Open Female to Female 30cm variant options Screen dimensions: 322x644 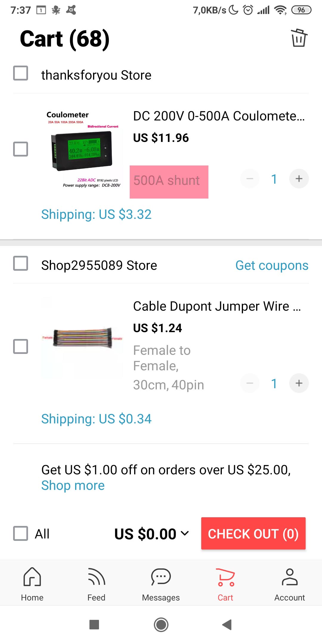[168, 367]
